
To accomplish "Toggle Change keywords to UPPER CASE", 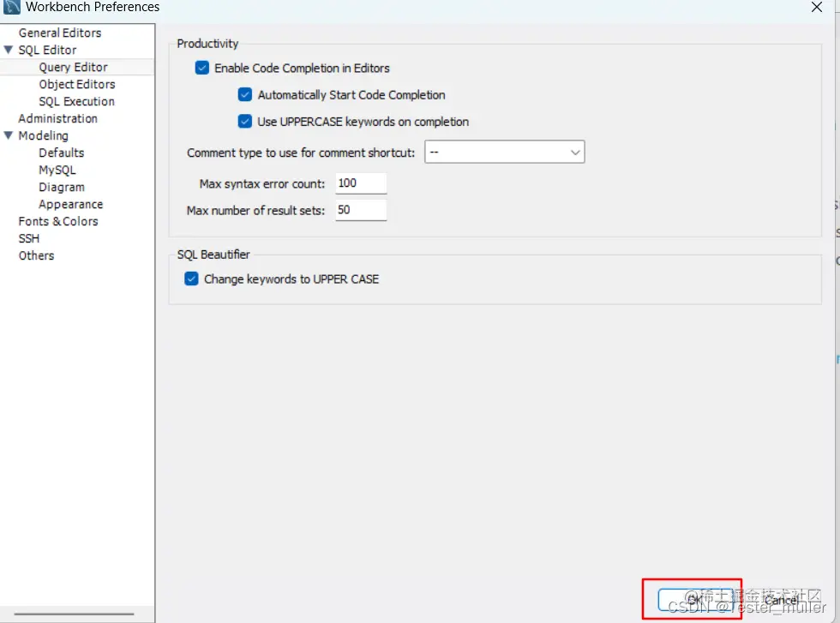I will tap(191, 279).
